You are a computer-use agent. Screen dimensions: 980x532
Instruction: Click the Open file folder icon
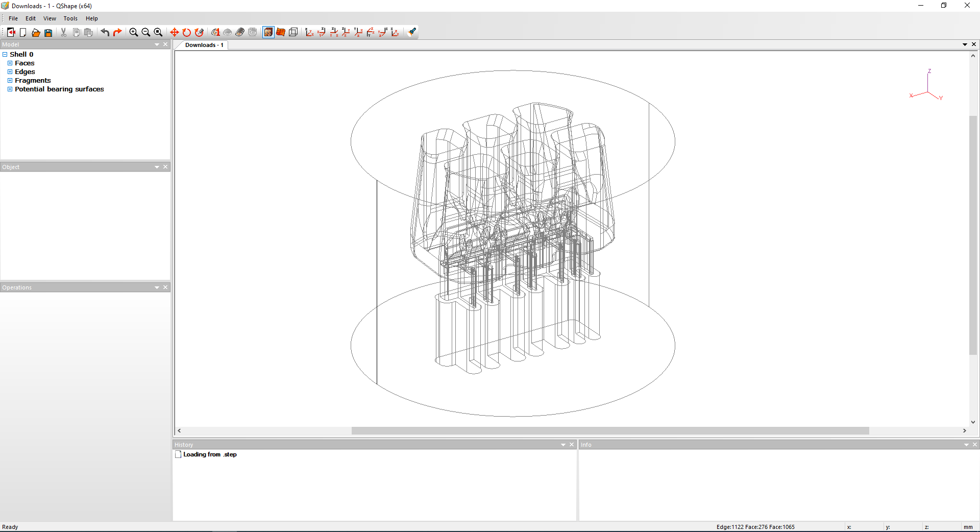coord(36,32)
